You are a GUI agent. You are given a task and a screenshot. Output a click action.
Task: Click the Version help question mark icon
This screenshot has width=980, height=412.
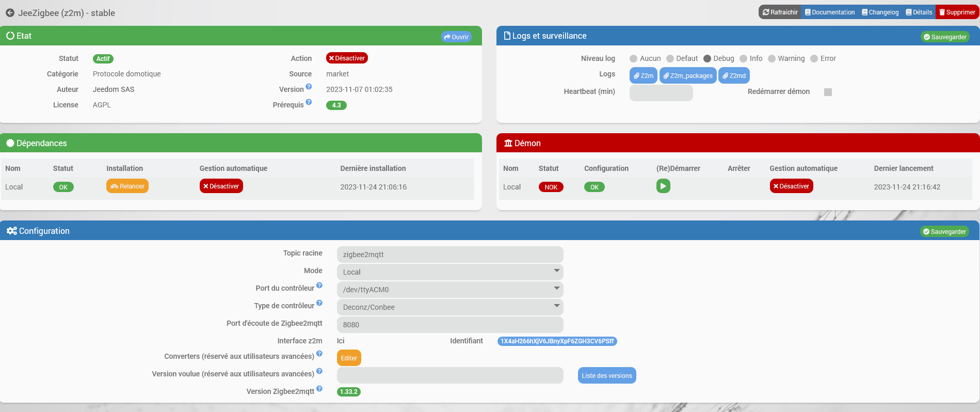point(309,87)
